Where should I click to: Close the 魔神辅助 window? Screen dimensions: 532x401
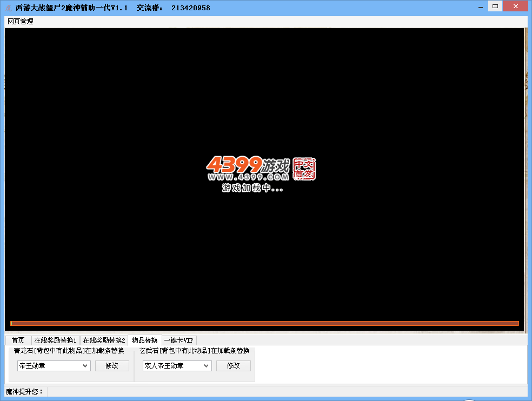coord(515,6)
